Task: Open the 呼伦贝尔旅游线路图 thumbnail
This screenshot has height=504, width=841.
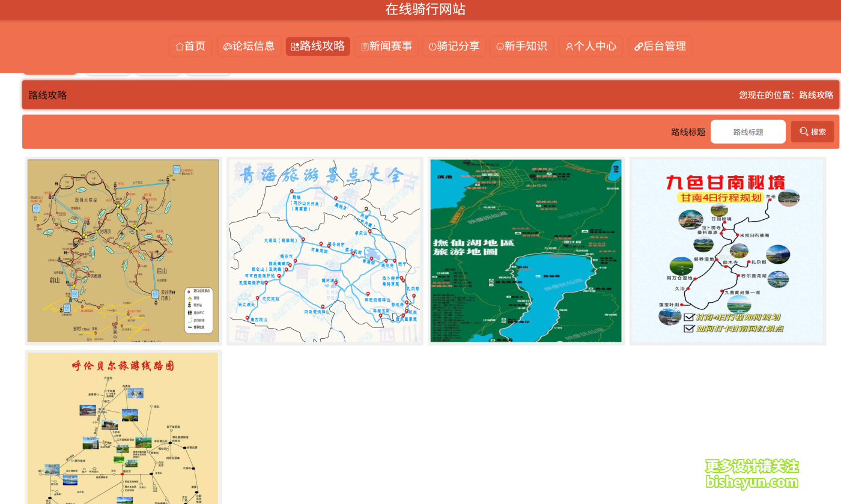Action: tap(123, 428)
